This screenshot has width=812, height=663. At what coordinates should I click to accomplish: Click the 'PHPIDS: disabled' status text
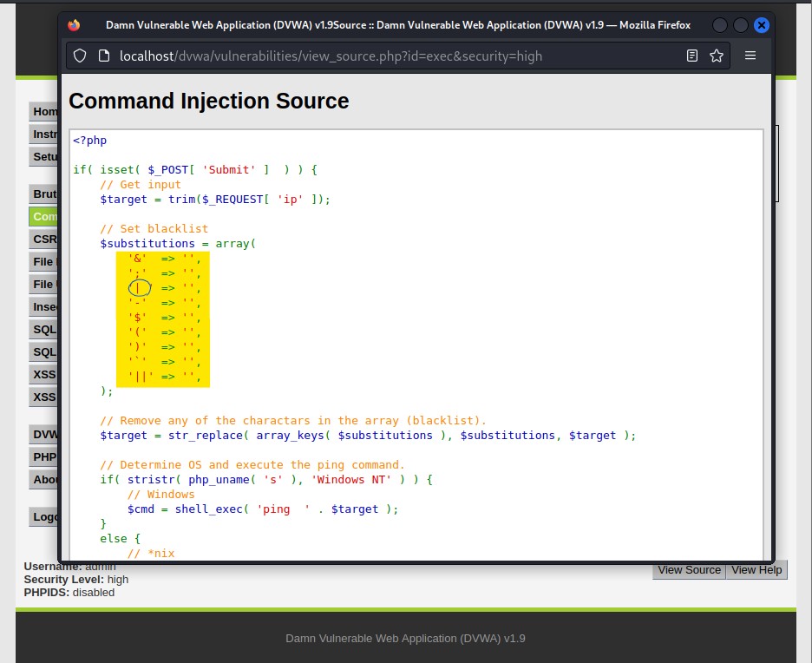(69, 593)
